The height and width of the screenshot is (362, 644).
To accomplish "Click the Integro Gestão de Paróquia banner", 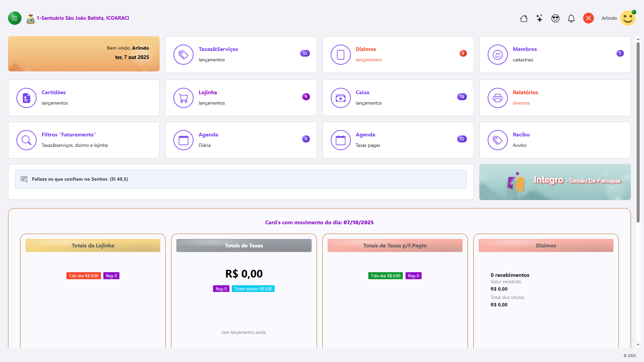I will (555, 182).
